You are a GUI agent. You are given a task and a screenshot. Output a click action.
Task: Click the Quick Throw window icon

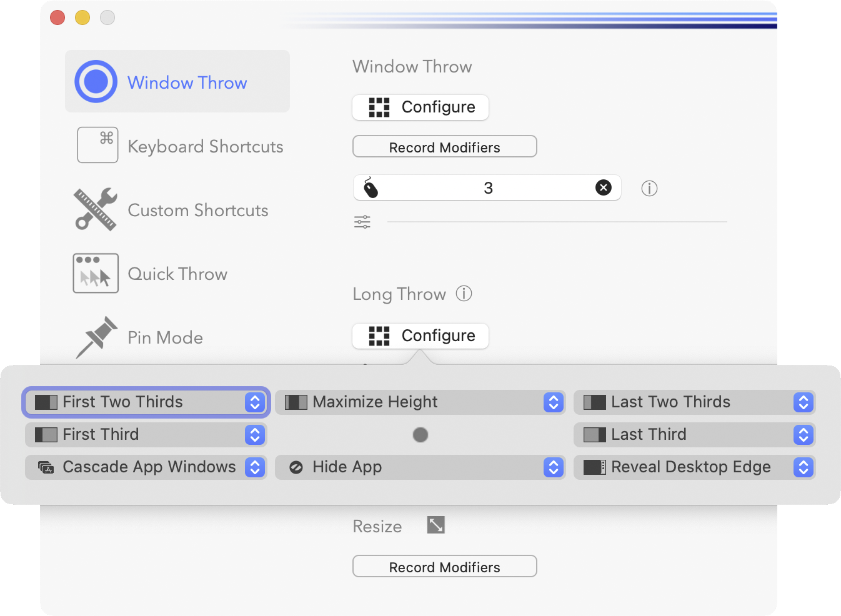point(96,273)
